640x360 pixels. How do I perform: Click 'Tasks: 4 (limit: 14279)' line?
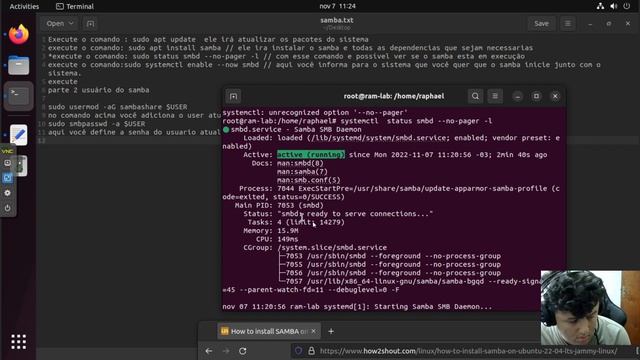(296, 222)
